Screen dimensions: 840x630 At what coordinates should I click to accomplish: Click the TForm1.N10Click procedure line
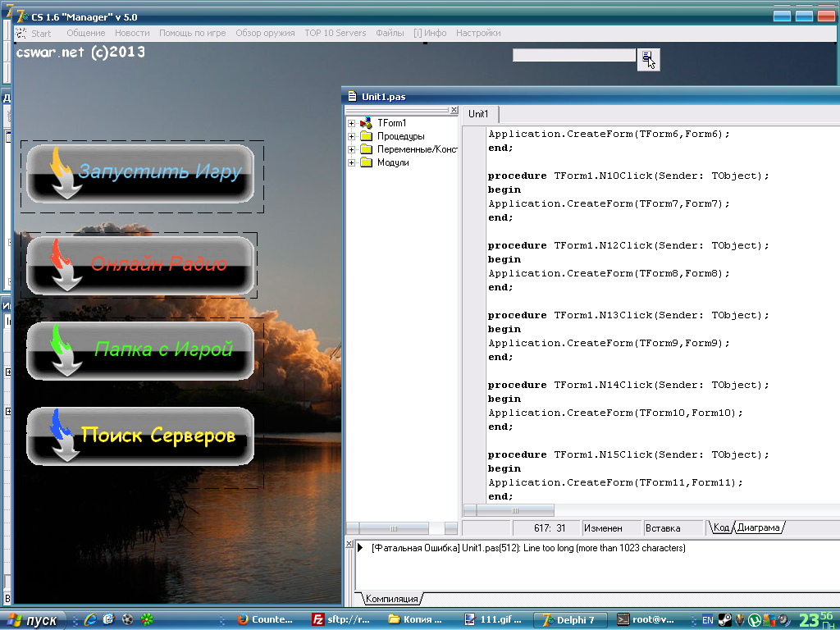coord(628,176)
